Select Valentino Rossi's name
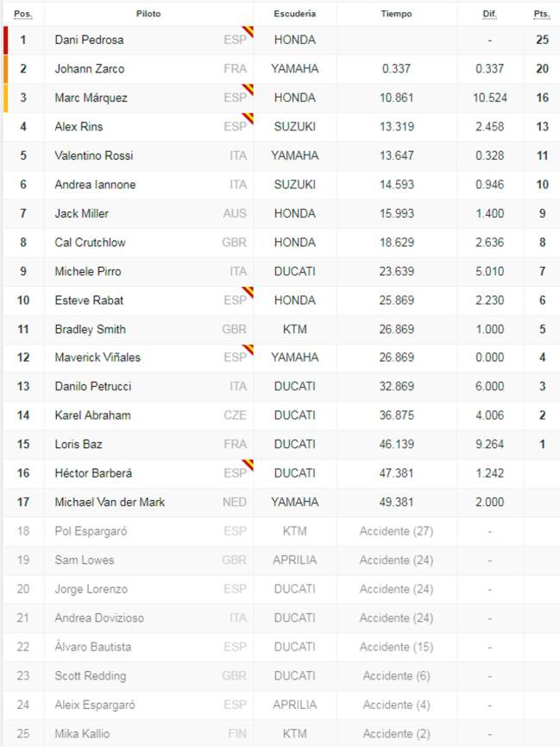560x747 pixels. [94, 155]
